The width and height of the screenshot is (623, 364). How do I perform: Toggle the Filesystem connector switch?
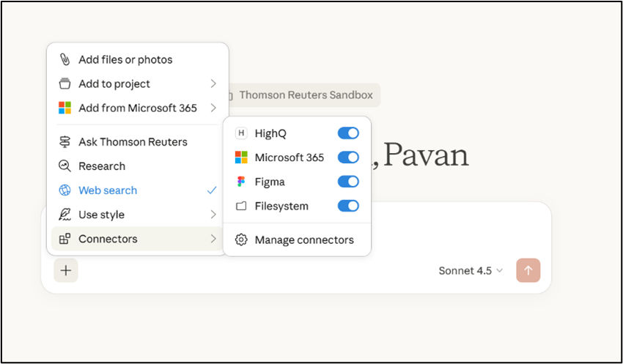348,206
